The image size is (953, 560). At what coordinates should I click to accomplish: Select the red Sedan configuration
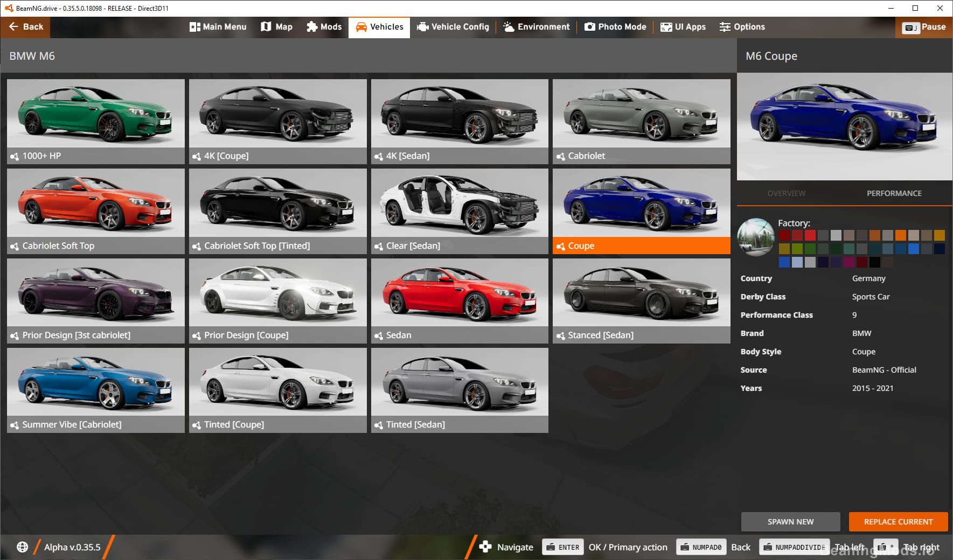[460, 300]
